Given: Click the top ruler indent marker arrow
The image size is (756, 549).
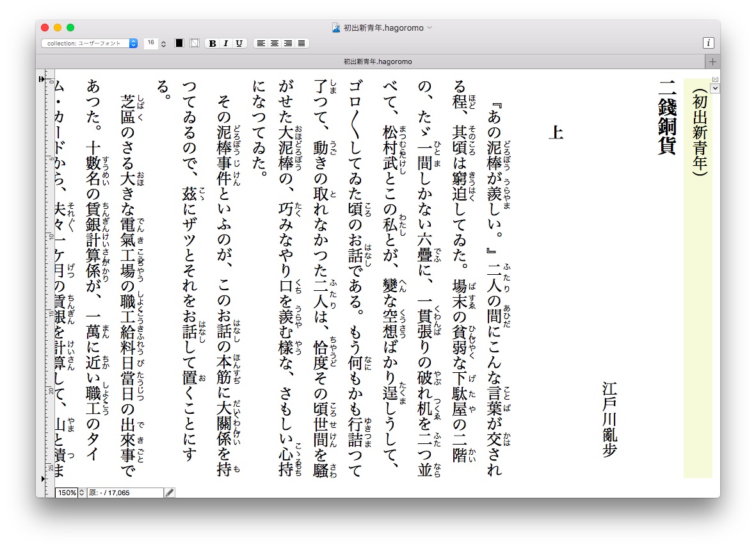Looking at the screenshot, I should (x=42, y=79).
